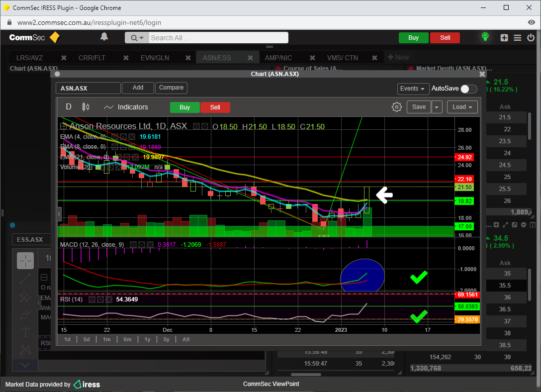Click the add widget plus icon in header
Viewport: 541px width, 392px height.
[504, 38]
